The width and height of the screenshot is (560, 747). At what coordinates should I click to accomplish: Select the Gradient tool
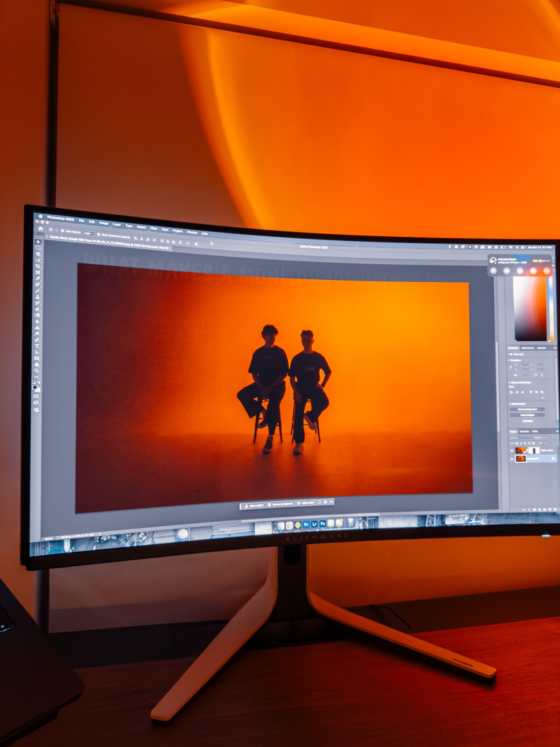point(37,315)
